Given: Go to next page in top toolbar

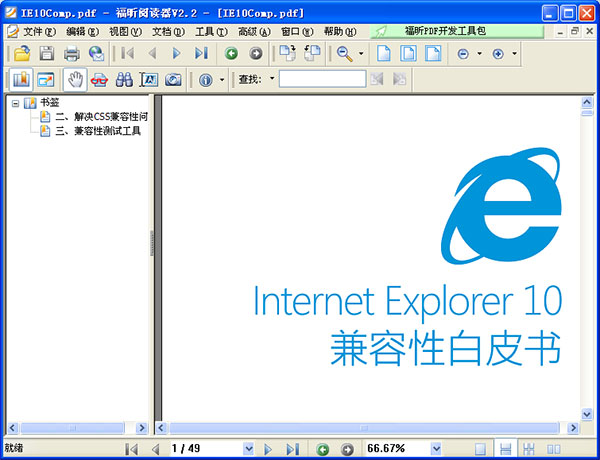Looking at the screenshot, I should coord(176,53).
